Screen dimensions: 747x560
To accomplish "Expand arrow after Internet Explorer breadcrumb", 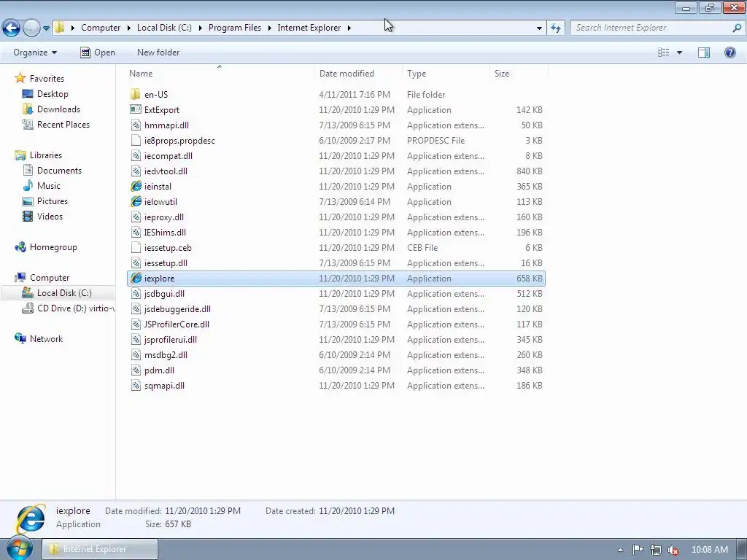I will point(349,28).
